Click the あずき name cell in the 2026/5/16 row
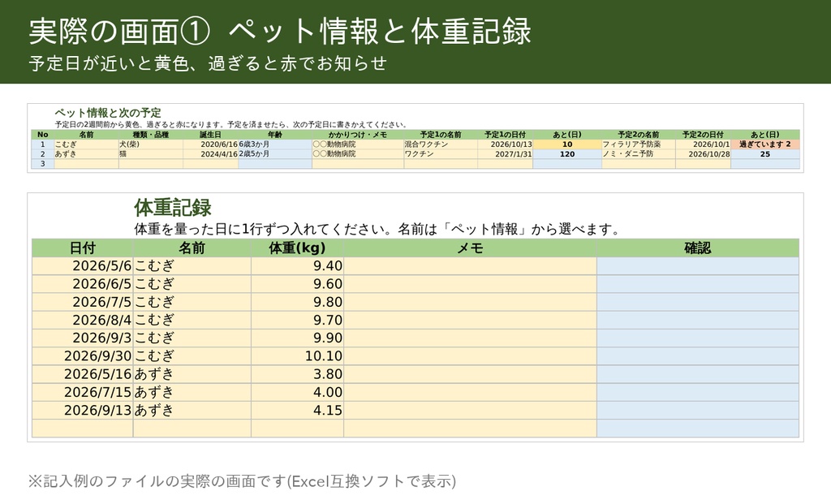 click(x=192, y=374)
